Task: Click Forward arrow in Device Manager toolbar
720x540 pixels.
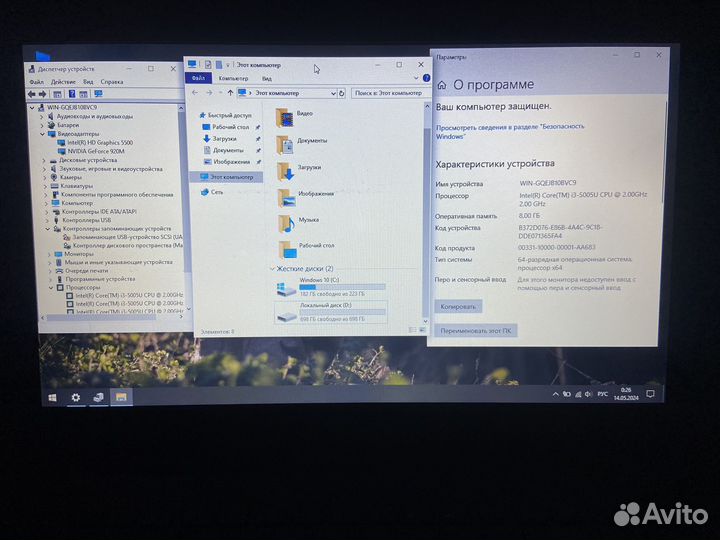Action: pyautogui.click(x=42, y=94)
